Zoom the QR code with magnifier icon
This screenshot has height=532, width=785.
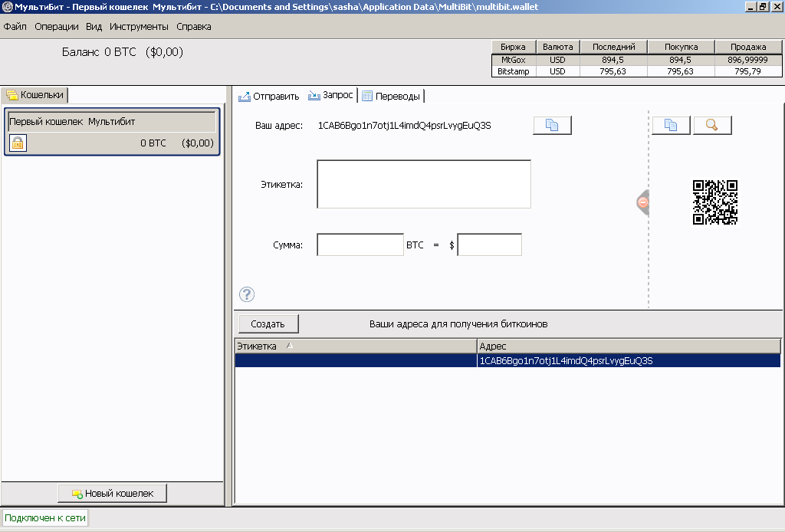click(712, 125)
